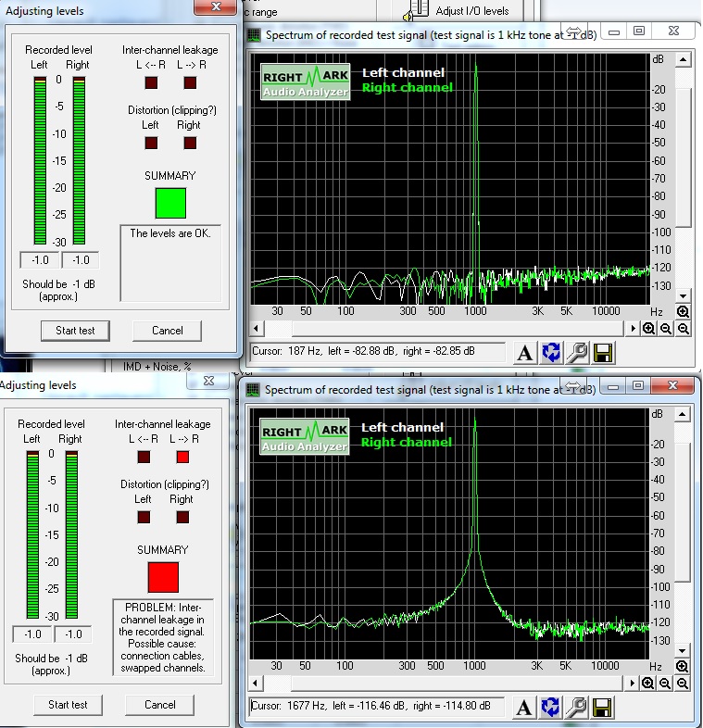703x728 pixels.
Task: Click the PROBLEM inter-channel leakage message text
Action: point(162,637)
